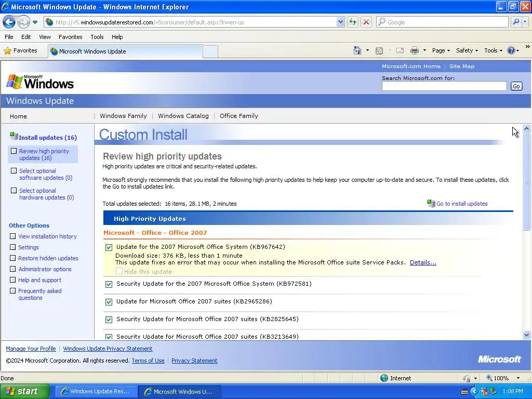532x399 pixels.
Task: Uncheck Security Update KB3213649 checkbox
Action: pyautogui.click(x=109, y=337)
